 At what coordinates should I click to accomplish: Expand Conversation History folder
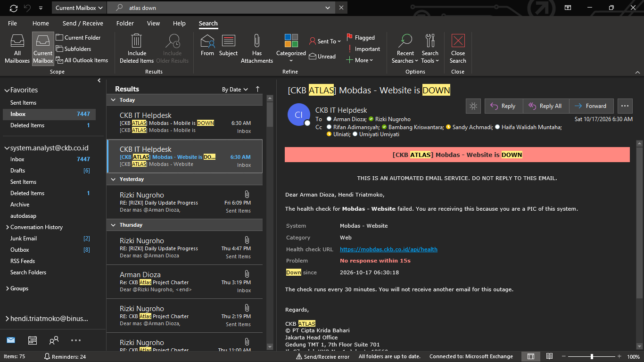click(7, 227)
